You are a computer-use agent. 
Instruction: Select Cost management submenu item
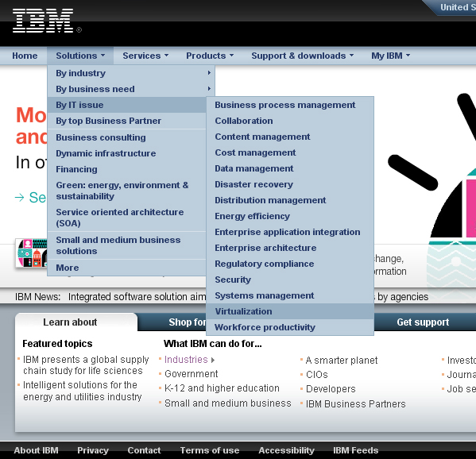[290, 152]
